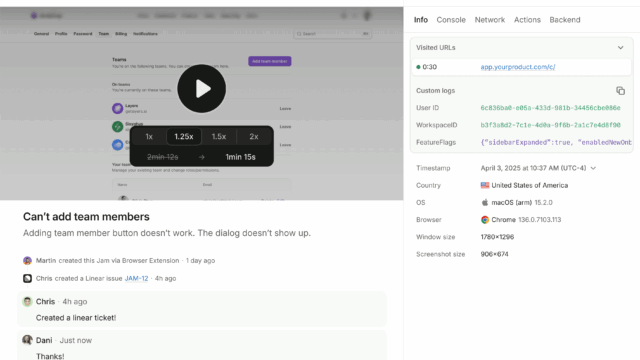The height and width of the screenshot is (360, 640).
Task: Copy the custom logs
Action: 620,91
